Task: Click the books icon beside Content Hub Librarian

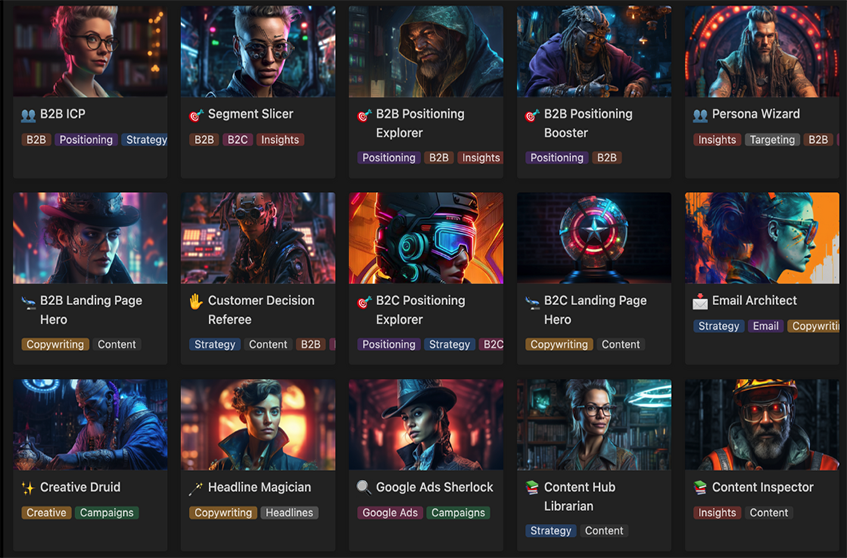Action: tap(532, 488)
